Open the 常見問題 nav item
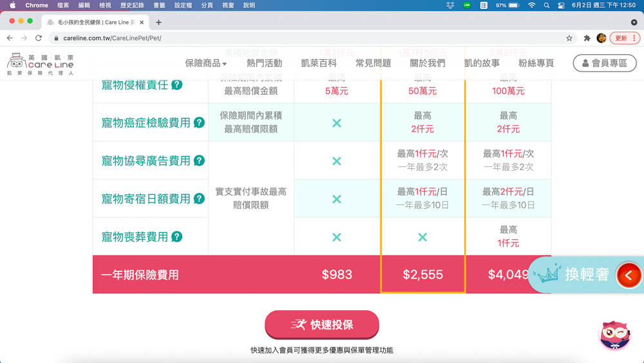The image size is (644, 363). click(374, 63)
